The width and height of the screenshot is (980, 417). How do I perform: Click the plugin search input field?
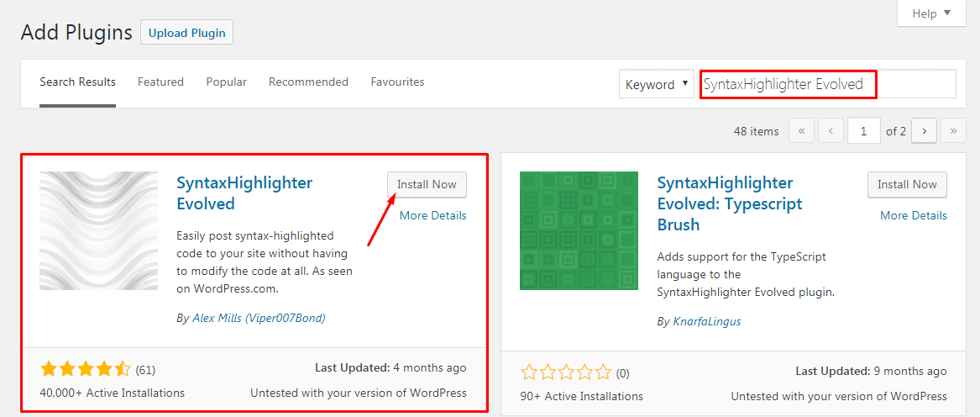827,84
